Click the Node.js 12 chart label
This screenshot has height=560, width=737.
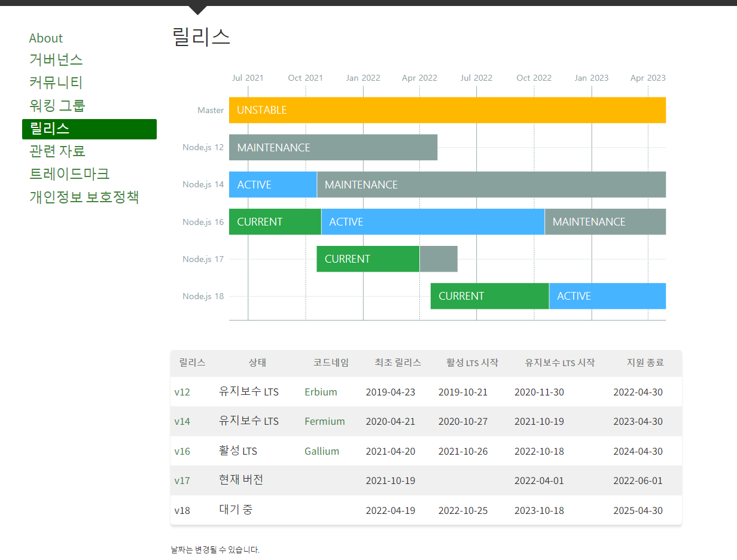coord(203,147)
